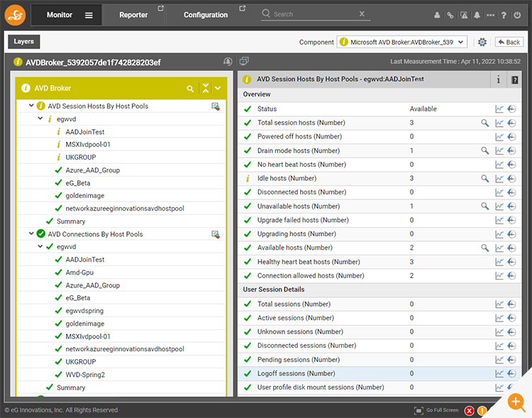
Task: Click into the Search field
Action: point(316,14)
